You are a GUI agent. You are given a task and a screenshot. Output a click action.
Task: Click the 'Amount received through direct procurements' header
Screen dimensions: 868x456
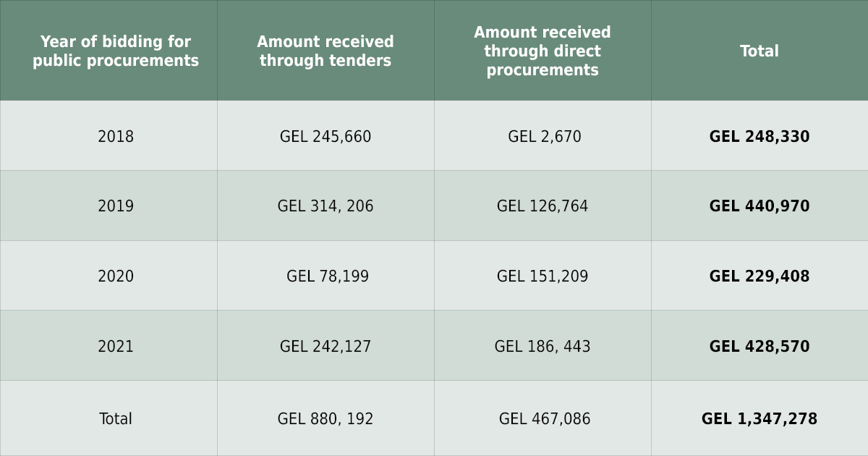(542, 51)
